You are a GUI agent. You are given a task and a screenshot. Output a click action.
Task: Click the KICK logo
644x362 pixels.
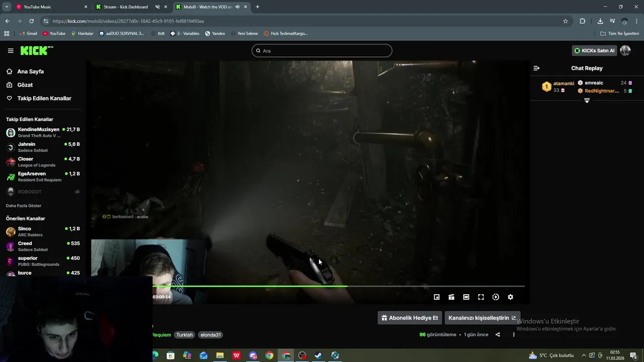[36, 50]
